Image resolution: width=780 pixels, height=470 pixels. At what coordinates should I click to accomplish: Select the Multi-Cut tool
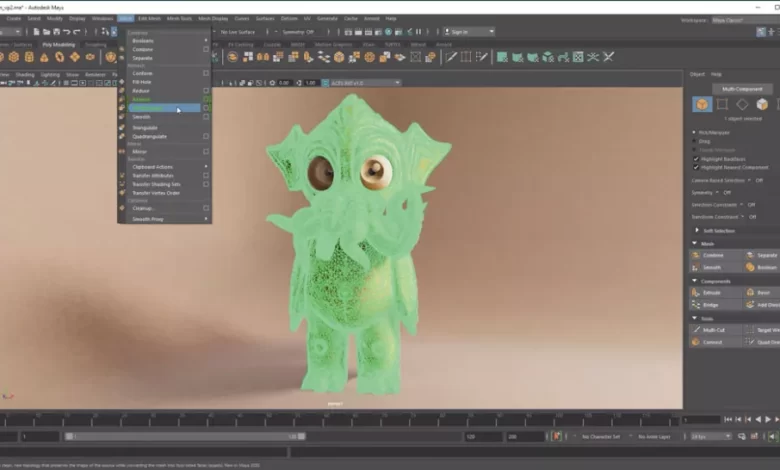pos(698,329)
